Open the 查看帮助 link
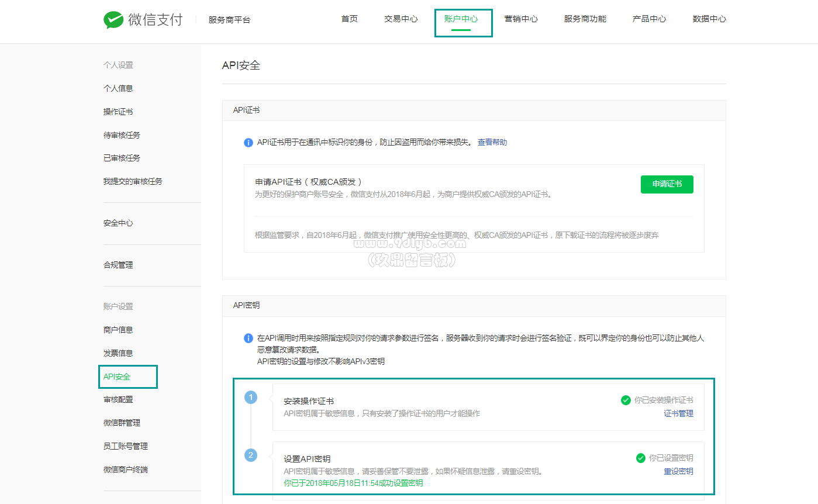Image resolution: width=818 pixels, height=504 pixels. (492, 143)
